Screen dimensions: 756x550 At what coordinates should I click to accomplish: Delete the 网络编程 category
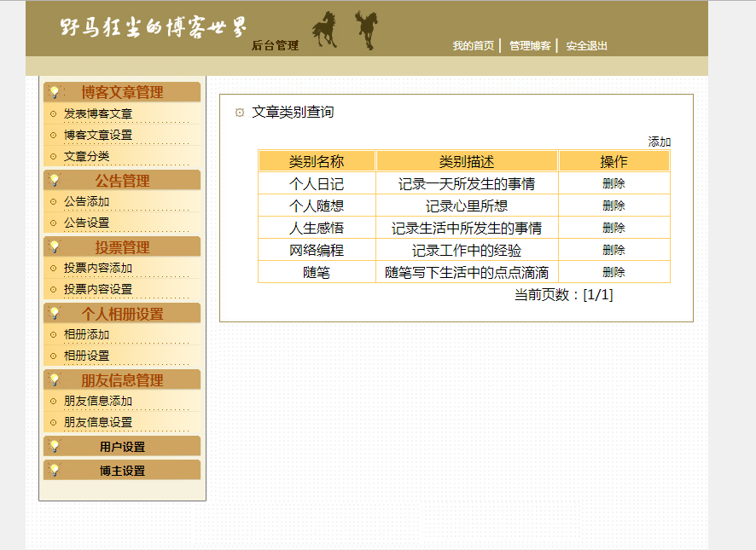coord(614,250)
